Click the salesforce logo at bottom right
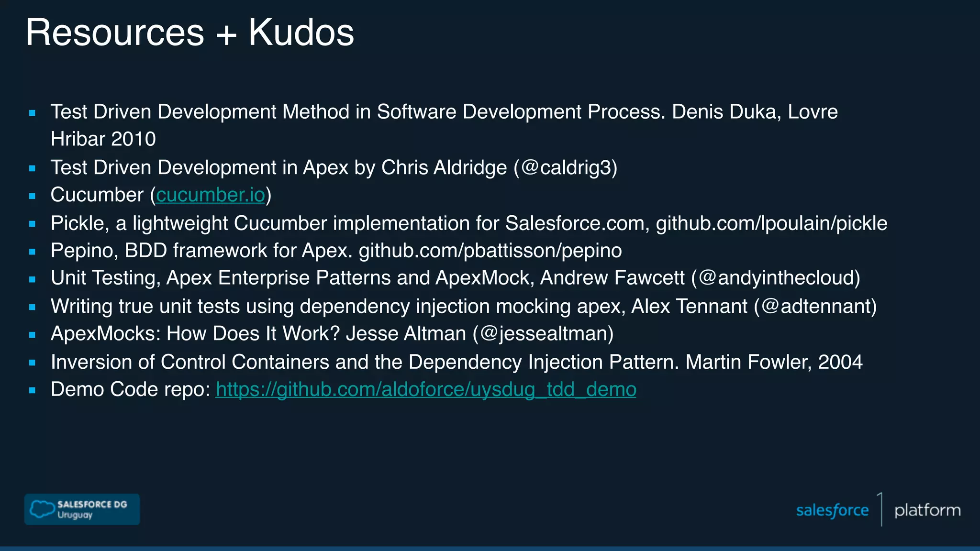The image size is (980, 551). click(832, 510)
